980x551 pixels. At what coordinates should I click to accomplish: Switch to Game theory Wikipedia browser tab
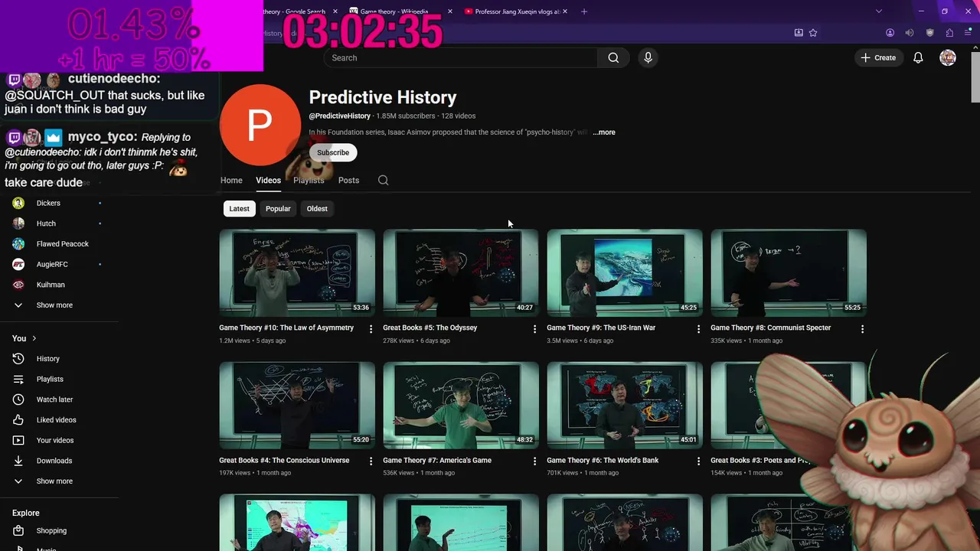coord(394,11)
